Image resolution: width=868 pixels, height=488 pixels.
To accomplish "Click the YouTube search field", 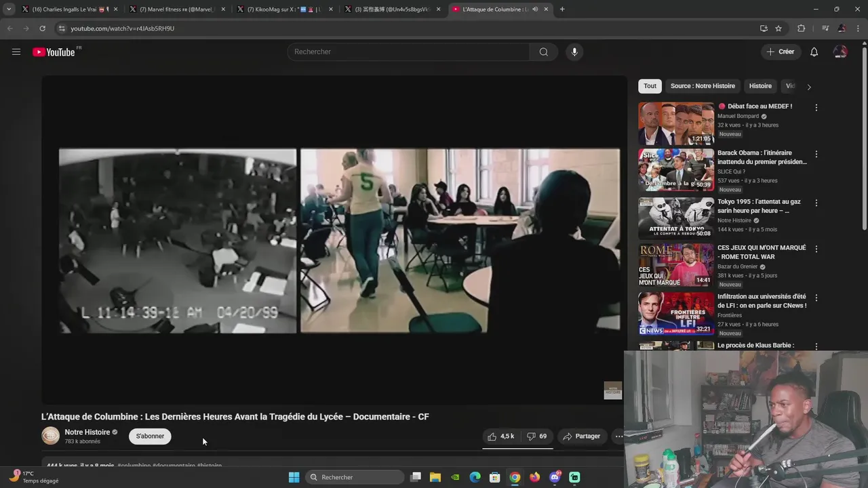I will click(x=408, y=52).
